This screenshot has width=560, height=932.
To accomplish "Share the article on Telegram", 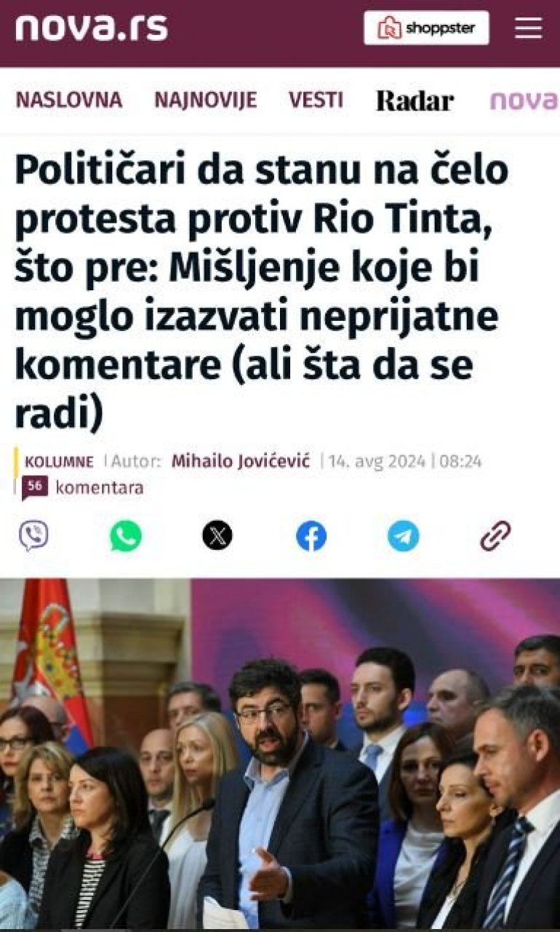I will [404, 536].
